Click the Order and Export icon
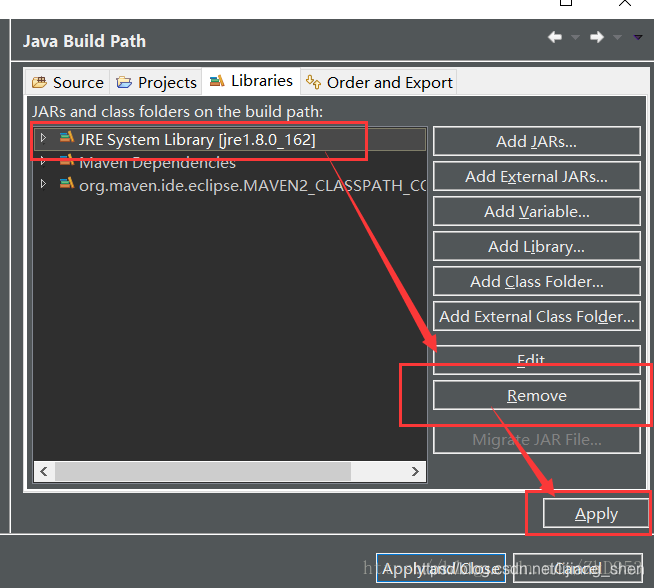Viewport: 654px width, 588px height. point(313,82)
